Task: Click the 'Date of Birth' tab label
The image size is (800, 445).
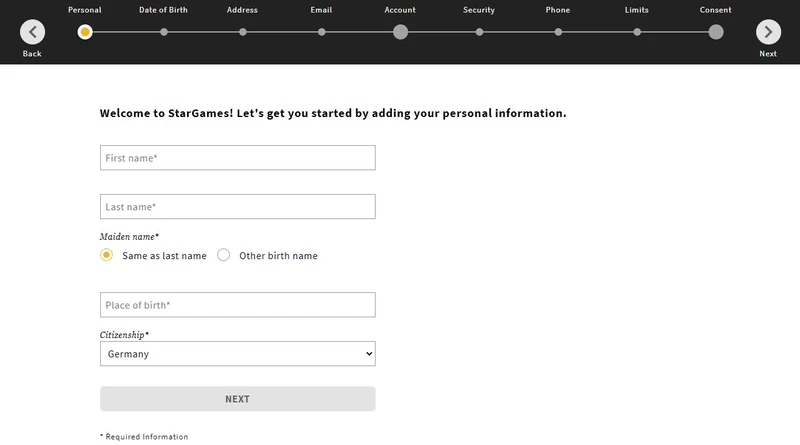Action: (x=164, y=10)
